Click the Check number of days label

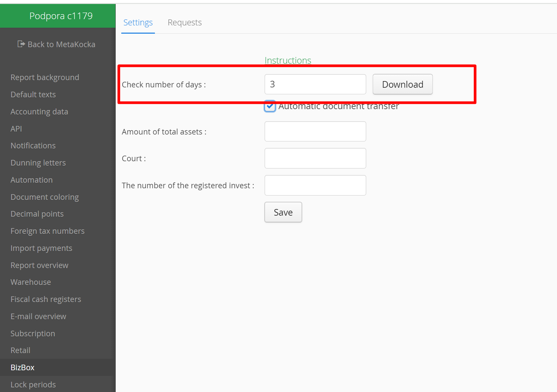(164, 85)
